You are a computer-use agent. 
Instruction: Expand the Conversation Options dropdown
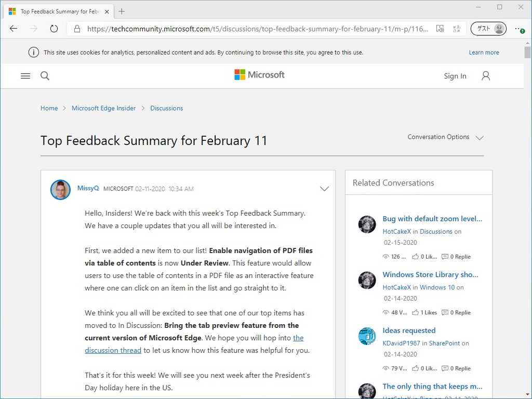click(445, 137)
